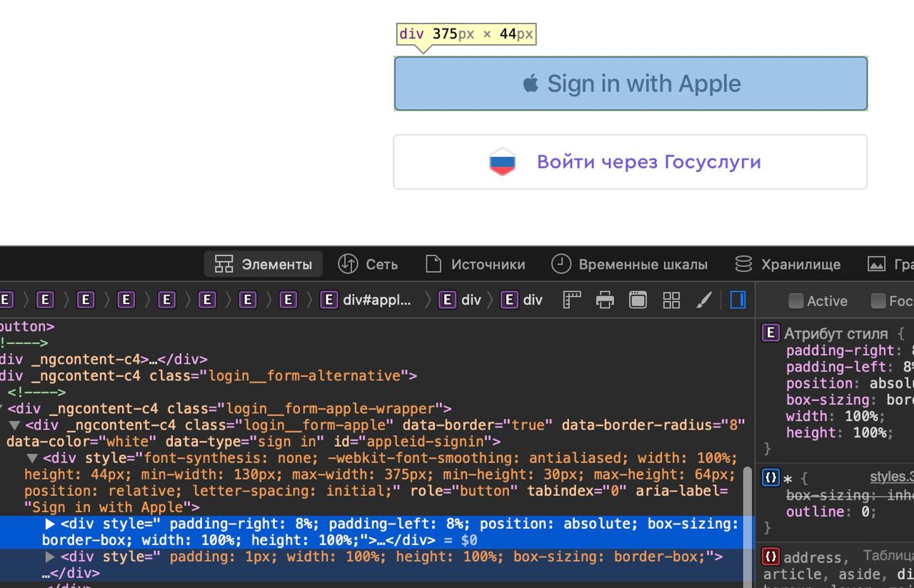Click the Russian flag Gosuslugi emblem
The image size is (914, 588).
(503, 162)
